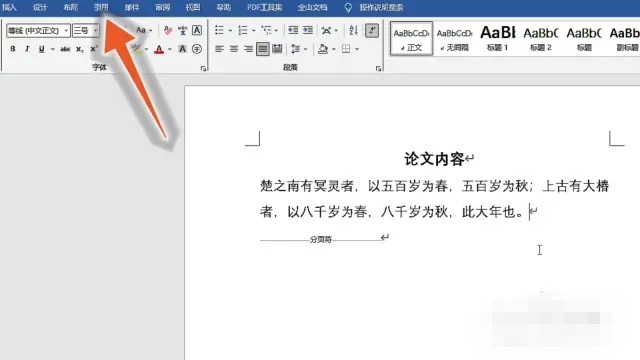Clear all formatting eraser icon
The height and width of the screenshot is (360, 640).
coord(168,31)
